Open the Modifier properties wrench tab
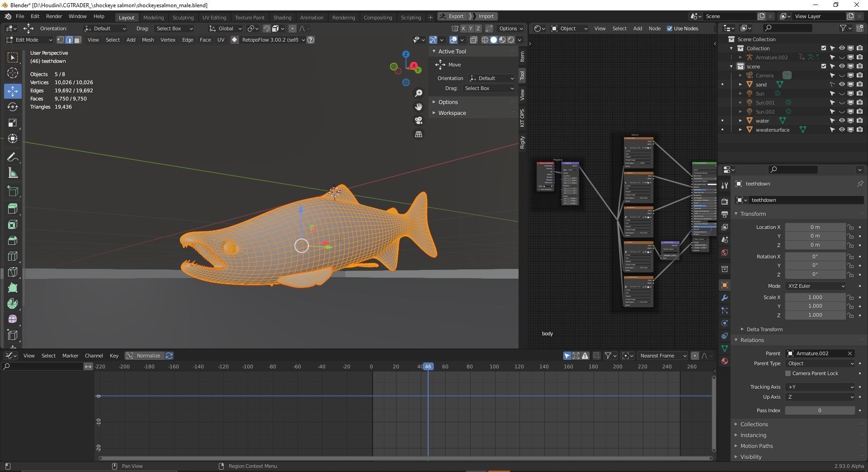868x472 pixels. click(725, 298)
